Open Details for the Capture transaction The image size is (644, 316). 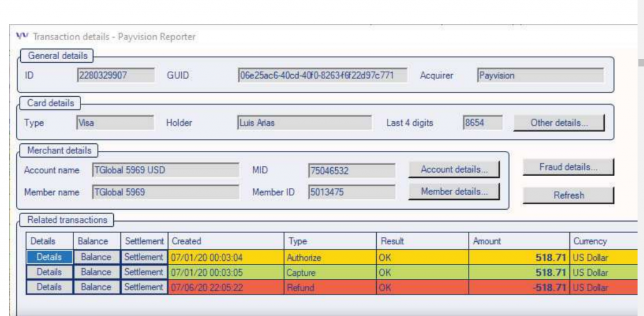click(49, 272)
